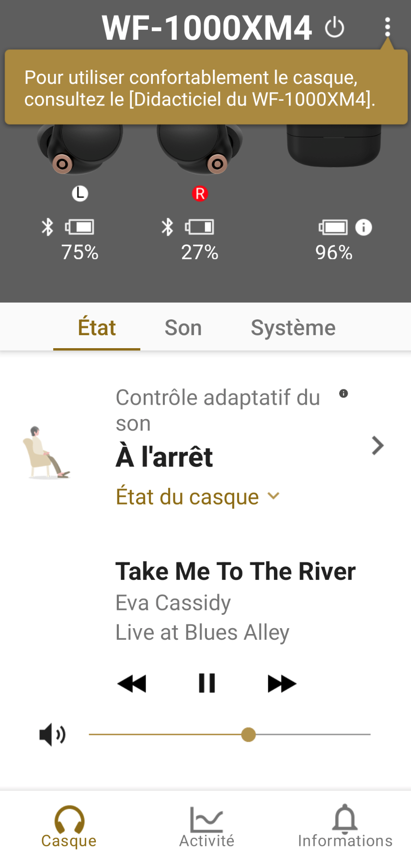Screen dimensions: 411x868
Task: Open adaptive sound control details chevron
Action: click(377, 446)
